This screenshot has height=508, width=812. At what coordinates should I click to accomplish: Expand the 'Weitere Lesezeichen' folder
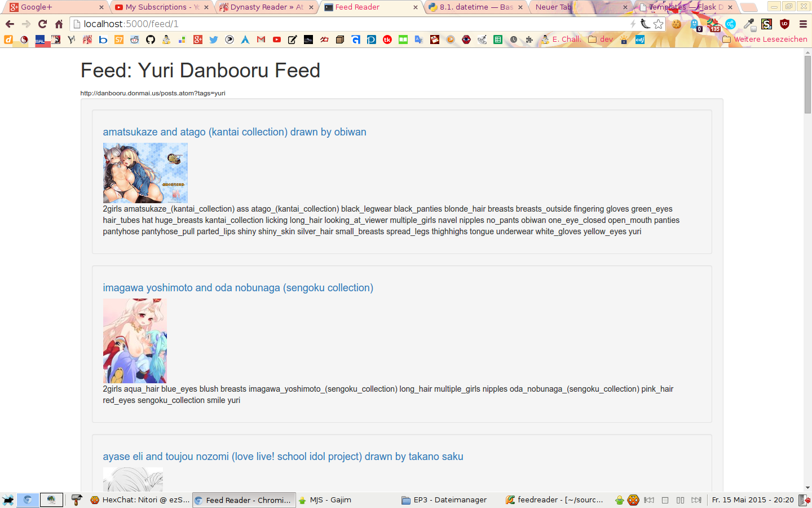(x=765, y=40)
